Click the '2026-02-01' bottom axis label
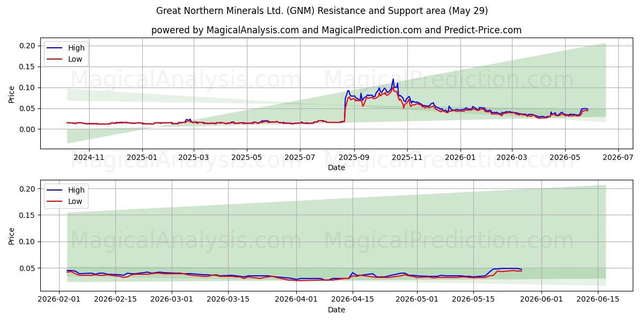Image resolution: width=644 pixels, height=322 pixels. tap(59, 299)
